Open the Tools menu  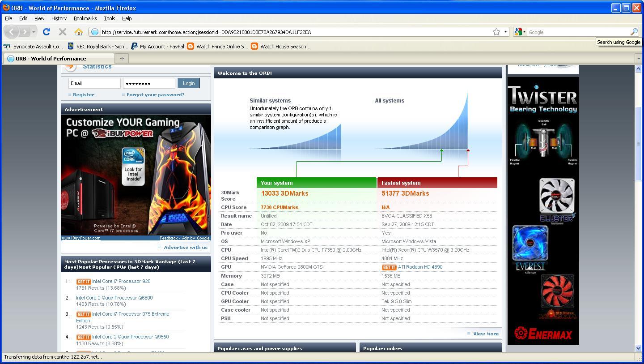[x=110, y=18]
